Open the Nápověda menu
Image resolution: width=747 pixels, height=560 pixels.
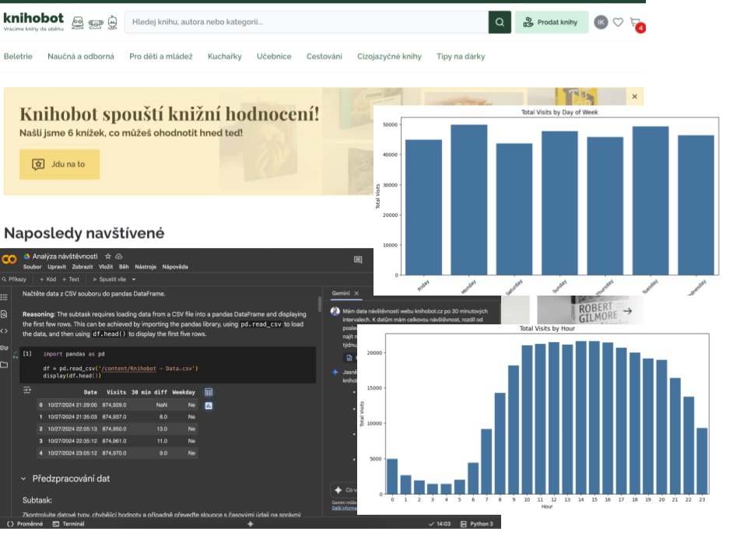[x=175, y=267]
